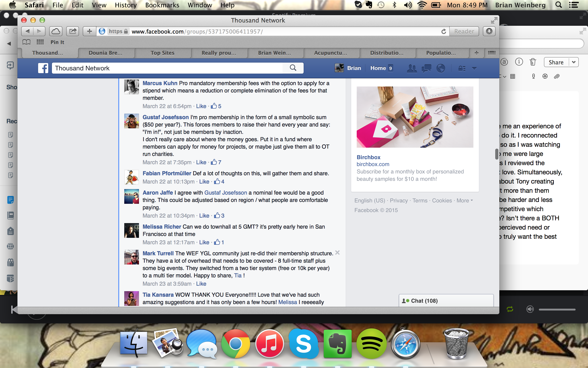Click table icon in Evernote toolbar

click(x=513, y=76)
